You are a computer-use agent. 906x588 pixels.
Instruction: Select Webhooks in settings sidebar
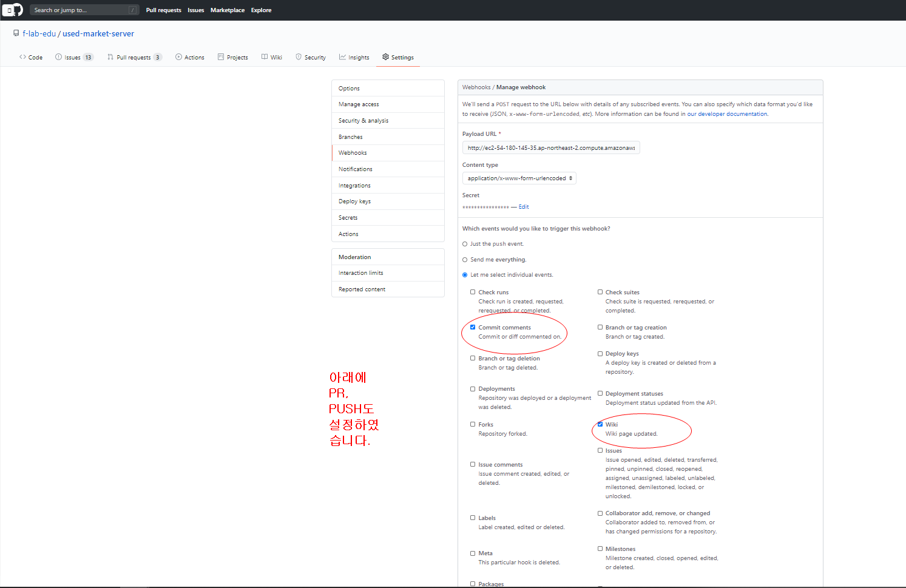click(x=388, y=153)
